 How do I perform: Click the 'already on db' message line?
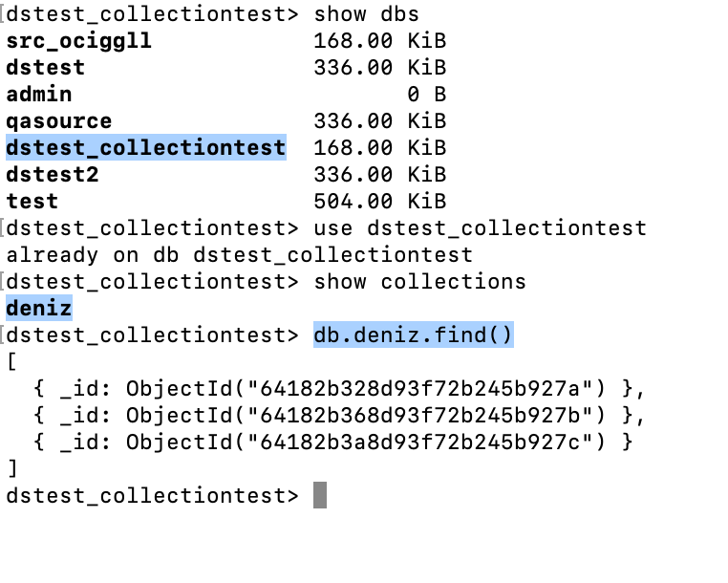[239, 255]
